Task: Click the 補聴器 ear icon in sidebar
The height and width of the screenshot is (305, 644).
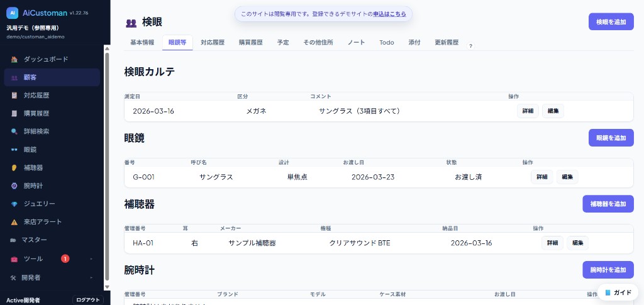Action: click(x=14, y=167)
